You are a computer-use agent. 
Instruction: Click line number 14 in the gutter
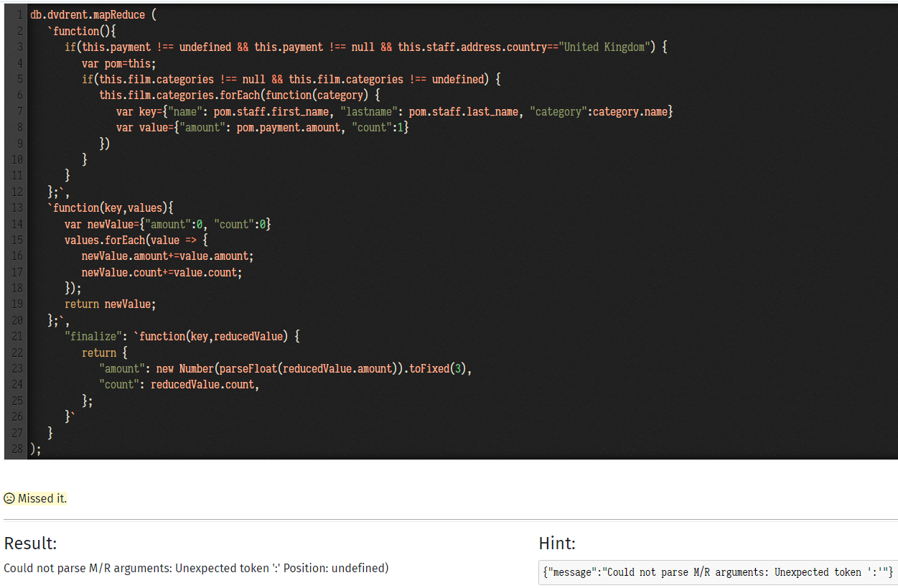pyautogui.click(x=17, y=225)
